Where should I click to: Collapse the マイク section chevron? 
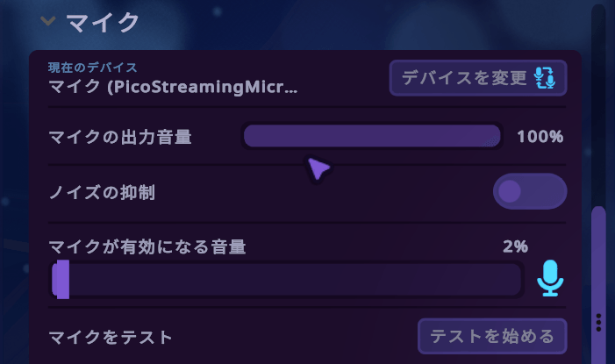(48, 21)
